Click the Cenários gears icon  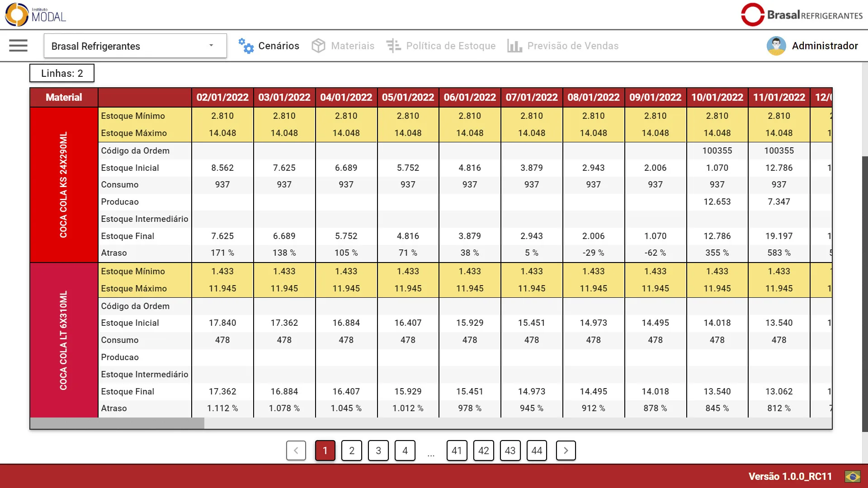246,46
